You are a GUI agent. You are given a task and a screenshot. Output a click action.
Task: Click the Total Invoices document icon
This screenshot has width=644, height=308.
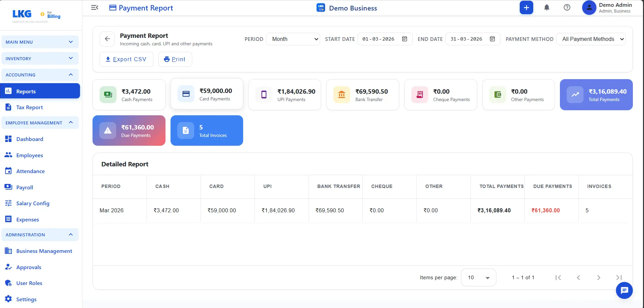[186, 131]
